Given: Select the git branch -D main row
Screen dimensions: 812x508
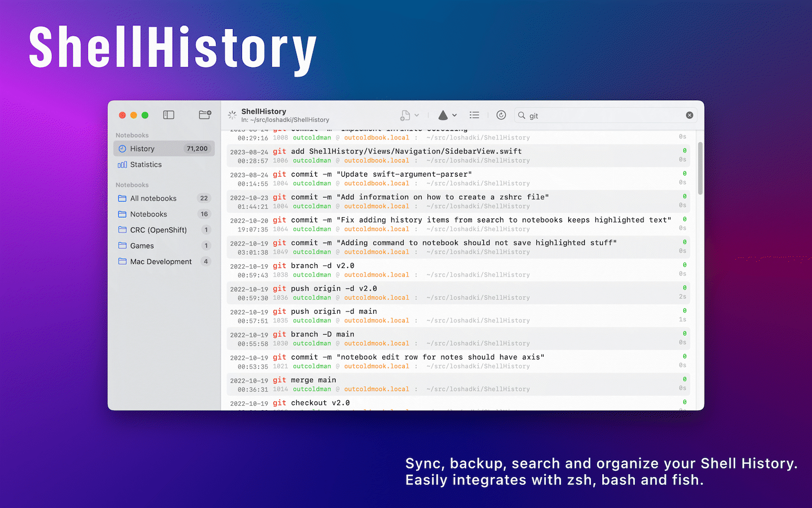Looking at the screenshot, I should point(460,339).
